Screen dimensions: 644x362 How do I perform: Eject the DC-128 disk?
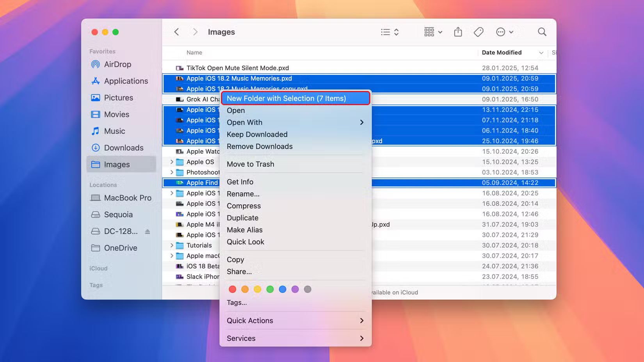(x=148, y=231)
